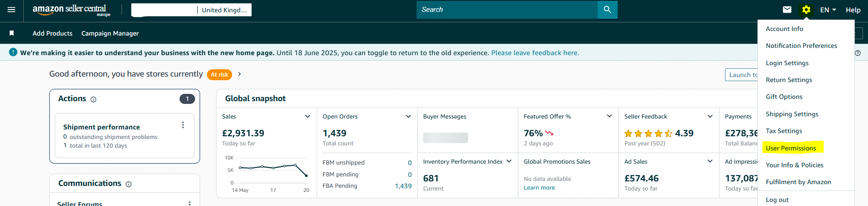Screen dimensions: 868x206
Task: Open the hamburger navigation menu
Action: point(11,10)
